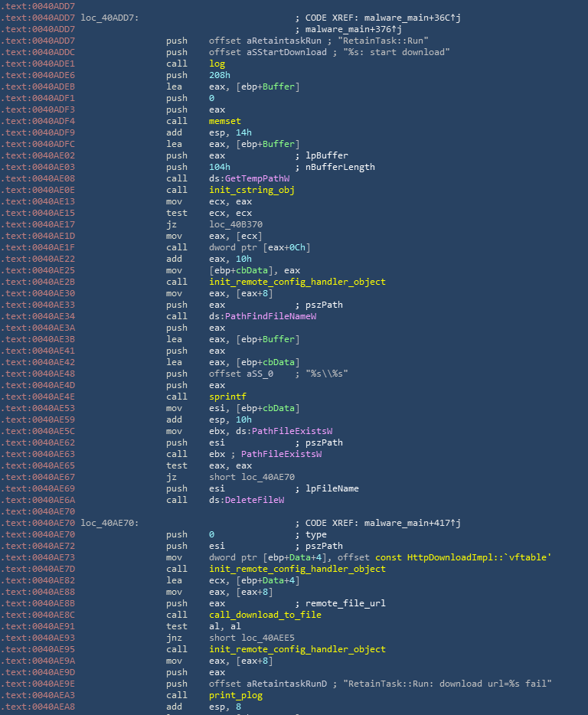The width and height of the screenshot is (588, 715).
Task: Follow the call_download_to_file function
Action: (265, 615)
